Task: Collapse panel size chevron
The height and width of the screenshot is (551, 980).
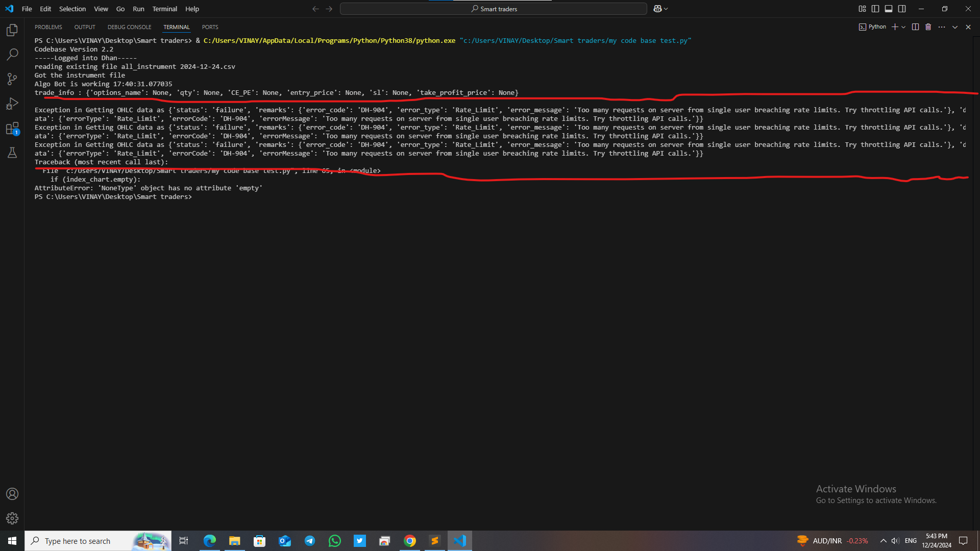Action: [955, 27]
